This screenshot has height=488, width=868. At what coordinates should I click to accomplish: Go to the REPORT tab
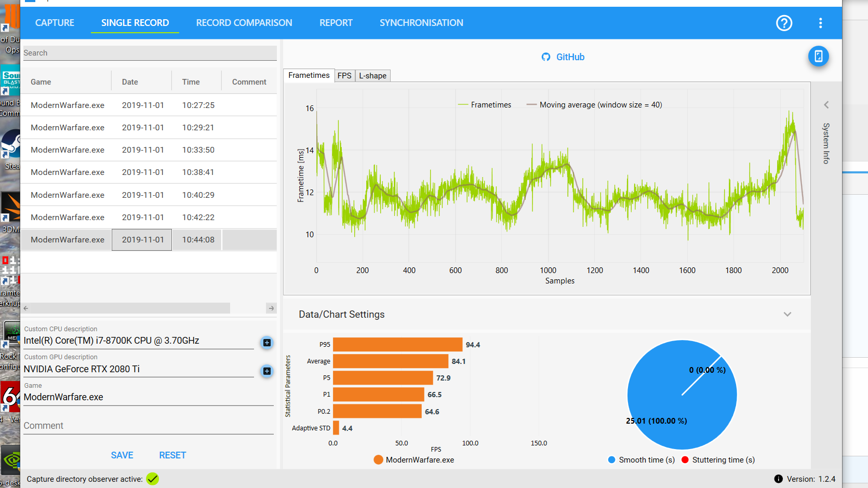click(336, 23)
